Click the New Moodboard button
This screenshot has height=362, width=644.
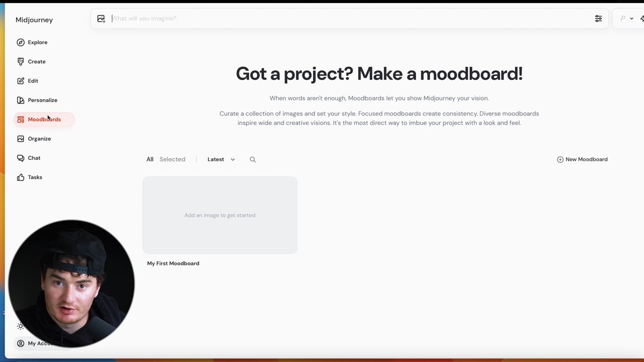[x=582, y=159]
